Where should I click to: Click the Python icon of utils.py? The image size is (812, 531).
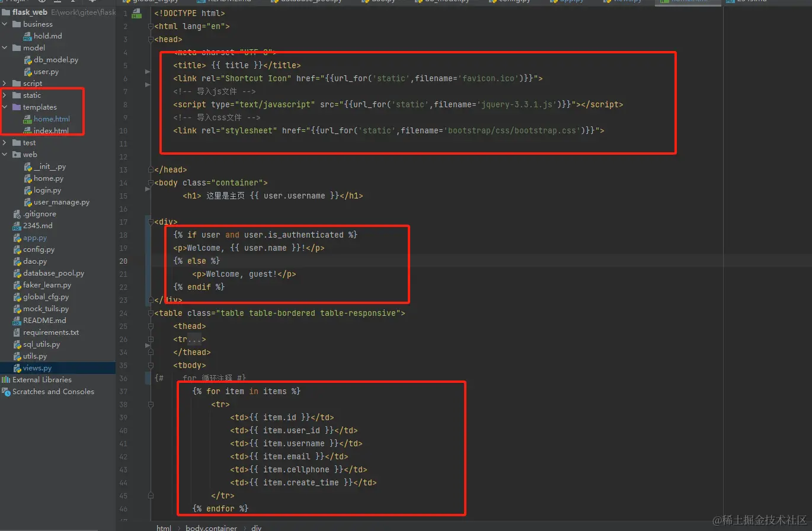pos(17,356)
